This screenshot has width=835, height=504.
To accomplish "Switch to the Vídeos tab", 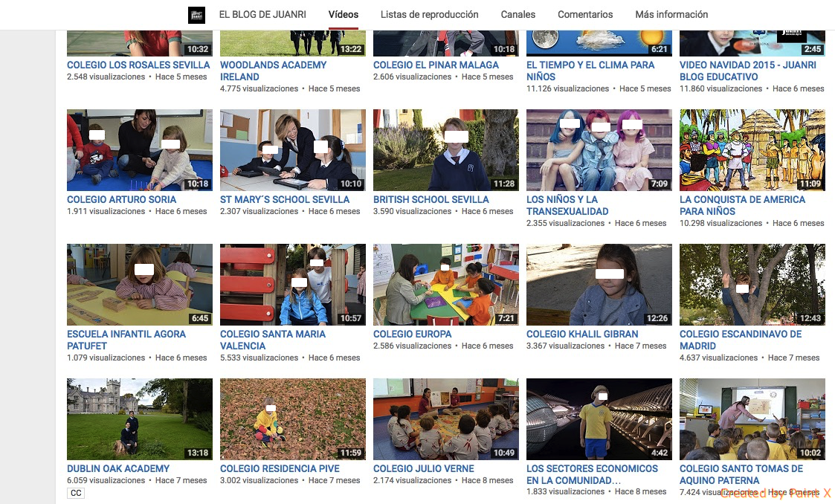I will [344, 15].
